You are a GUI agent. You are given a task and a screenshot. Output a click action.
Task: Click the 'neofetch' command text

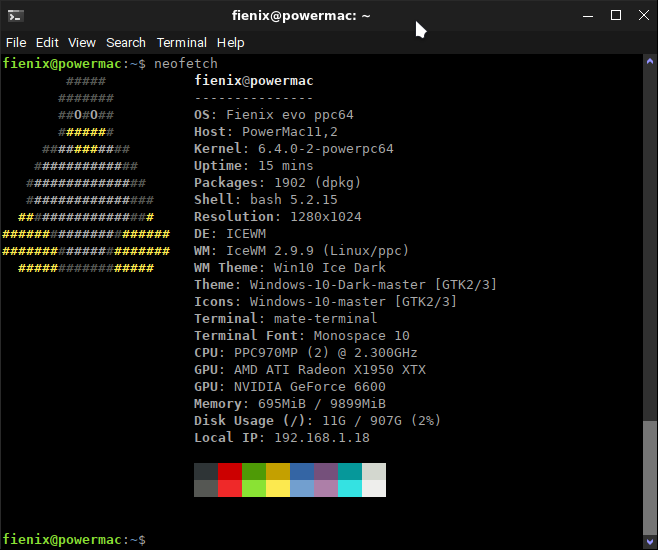[186, 63]
